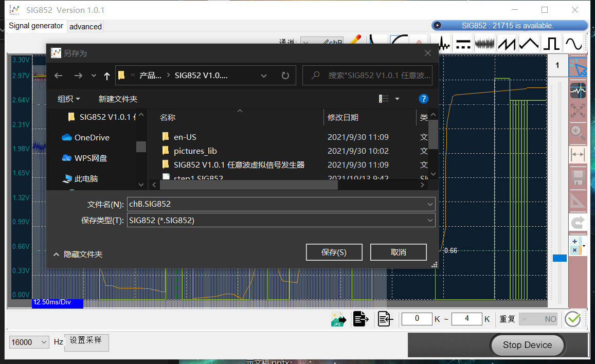595x364 pixels.
Task: Select 此电脑 in the navigation pane
Action: point(80,178)
